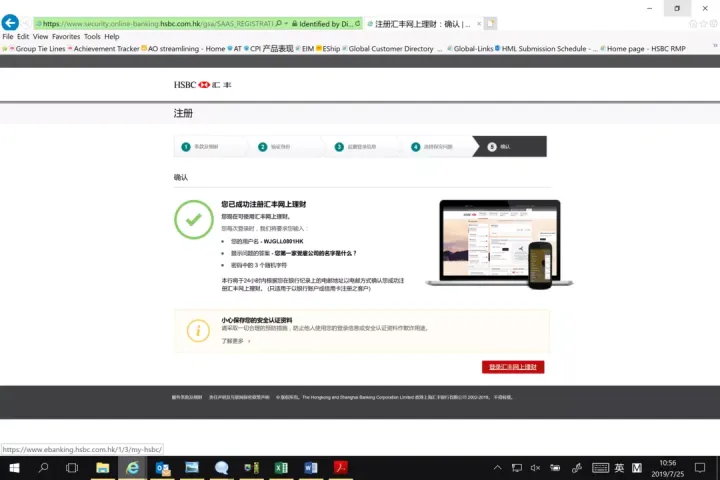This screenshot has height=480, width=720.
Task: Open Task View on taskbar
Action: coord(72,468)
